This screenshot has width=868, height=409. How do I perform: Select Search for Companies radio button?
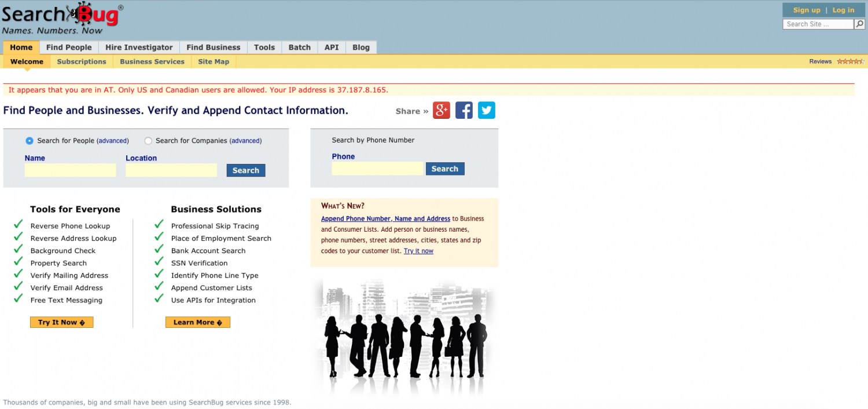(148, 141)
